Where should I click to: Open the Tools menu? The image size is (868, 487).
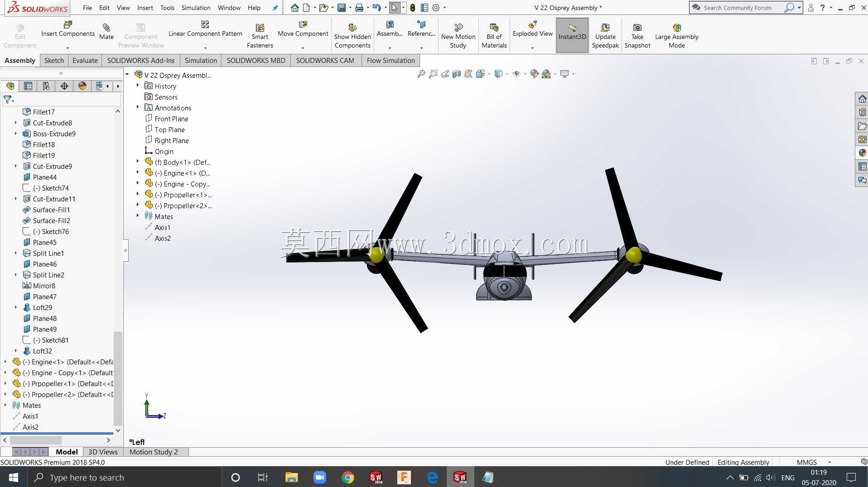point(167,8)
